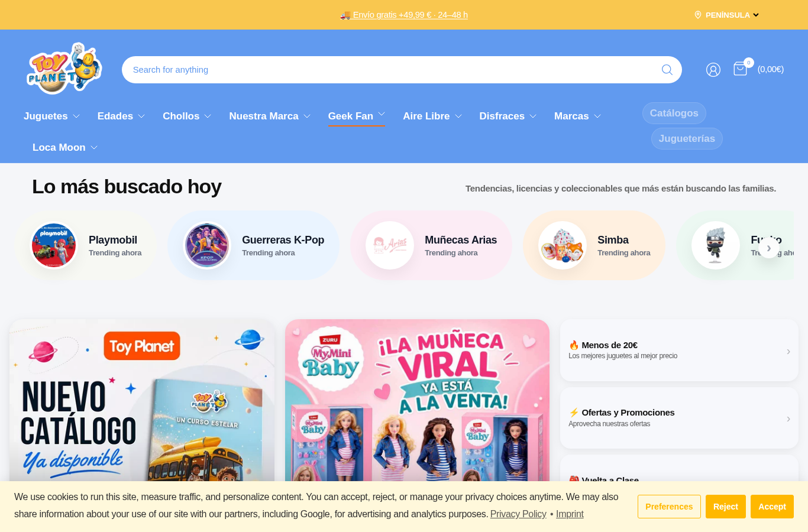Viewport: 808px width, 532px height.
Task: Click the Simba label text
Action: 613,240
